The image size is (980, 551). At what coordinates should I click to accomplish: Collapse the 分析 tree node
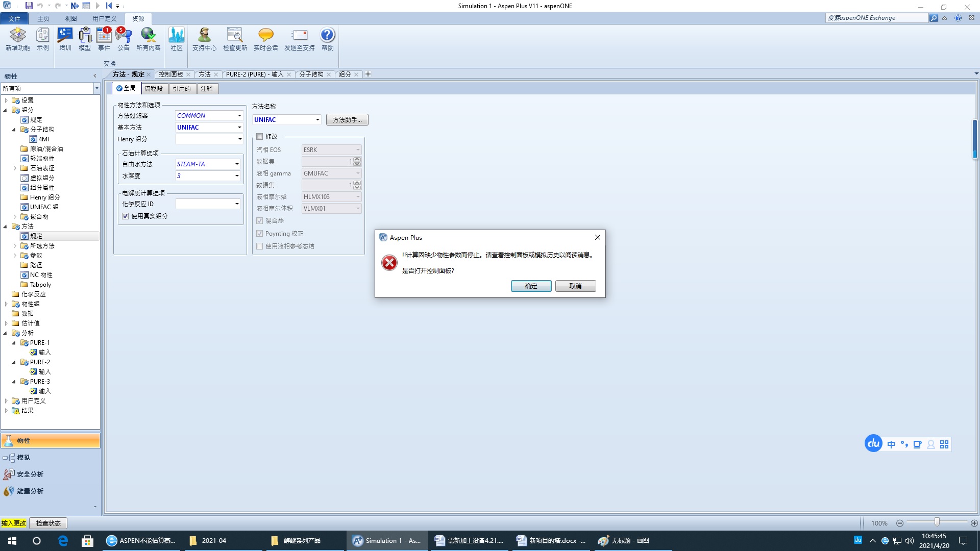[x=6, y=333]
